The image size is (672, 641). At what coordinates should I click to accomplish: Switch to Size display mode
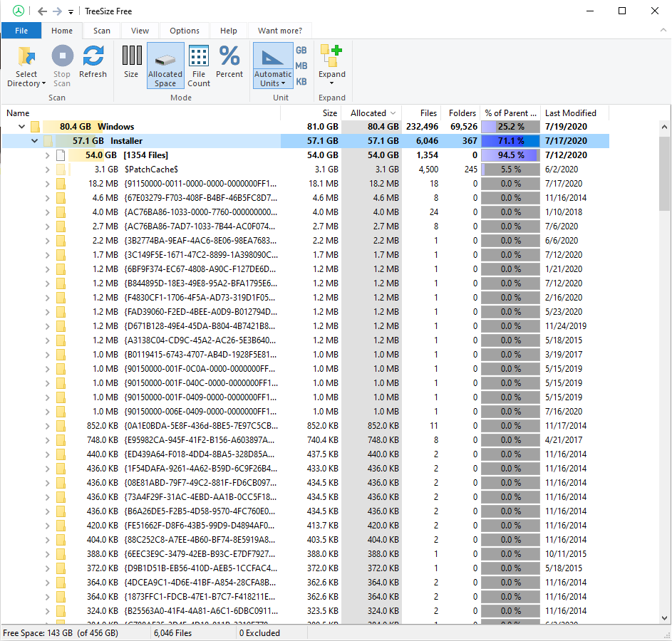131,58
